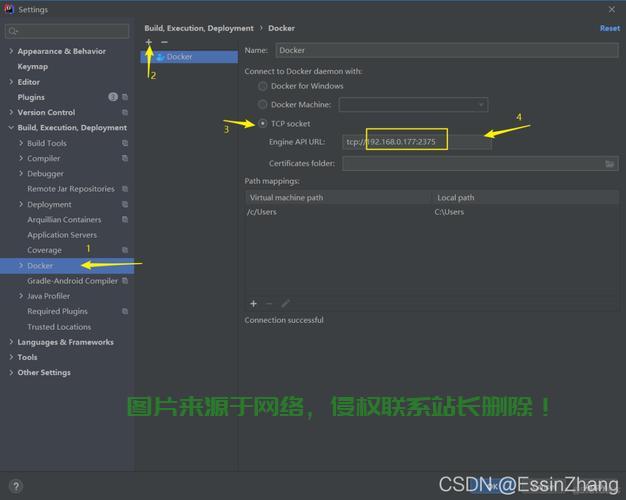Select the TCP socket radio button

(x=263, y=124)
